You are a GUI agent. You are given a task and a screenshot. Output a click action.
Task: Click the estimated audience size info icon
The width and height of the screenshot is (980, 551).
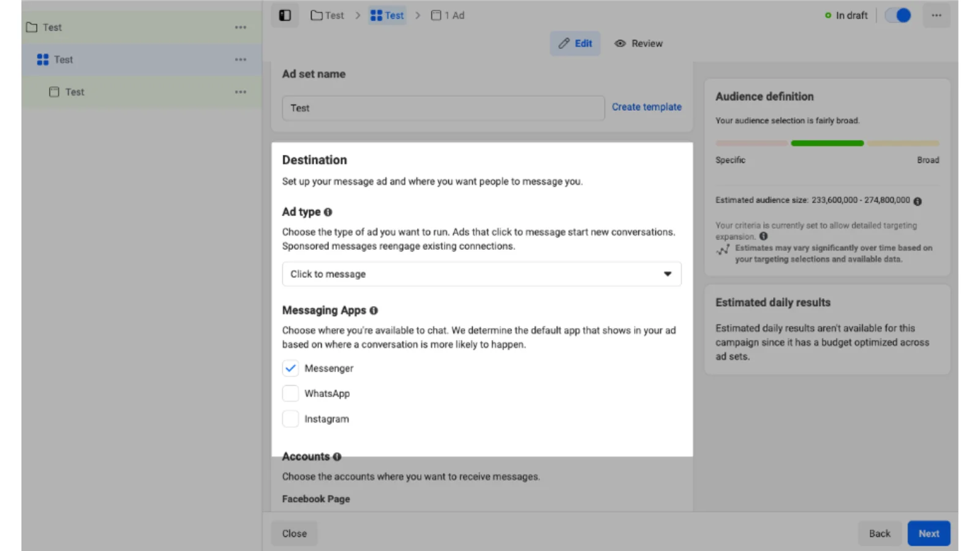coord(918,201)
